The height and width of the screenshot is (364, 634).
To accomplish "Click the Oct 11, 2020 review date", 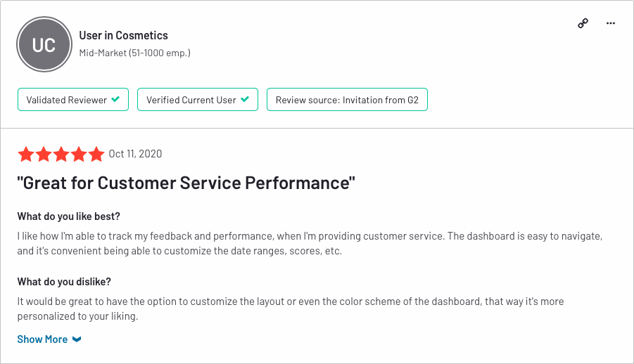I will (x=135, y=154).
